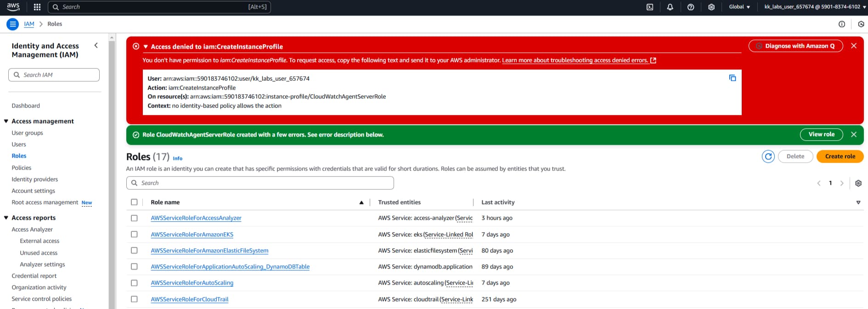Click the AWS logo home icon
This screenshot has height=309, width=868.
[x=13, y=7]
